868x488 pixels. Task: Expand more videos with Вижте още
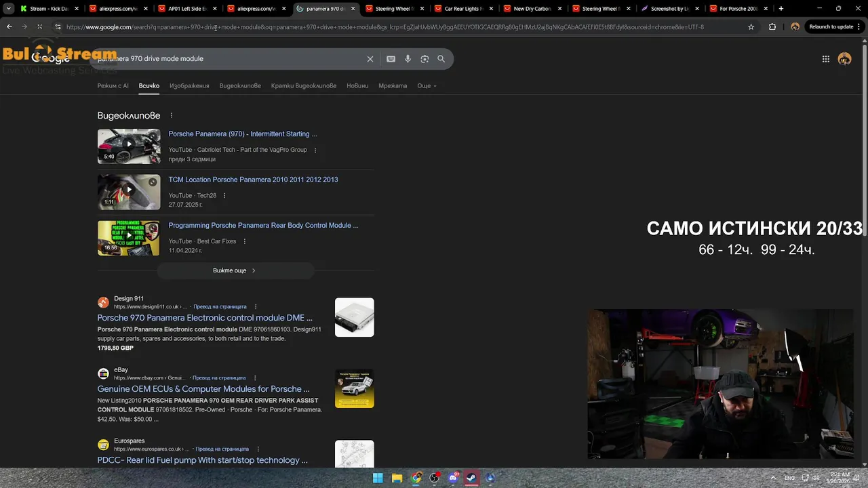pyautogui.click(x=235, y=270)
